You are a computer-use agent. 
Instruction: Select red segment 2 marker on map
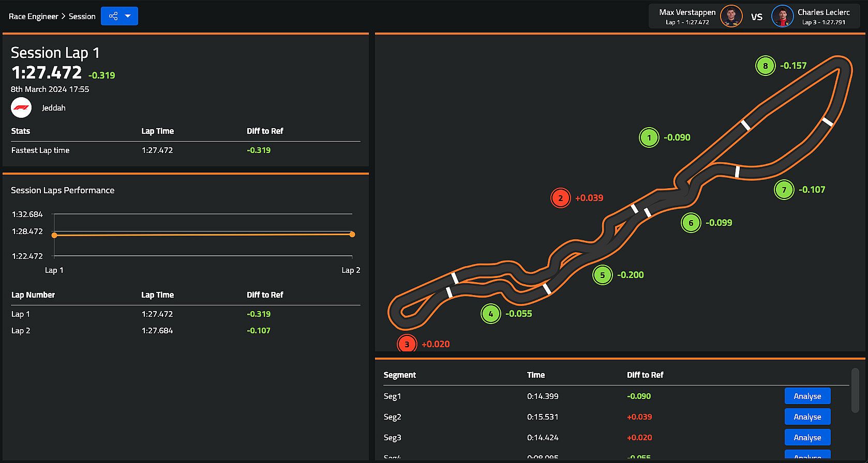coord(560,198)
